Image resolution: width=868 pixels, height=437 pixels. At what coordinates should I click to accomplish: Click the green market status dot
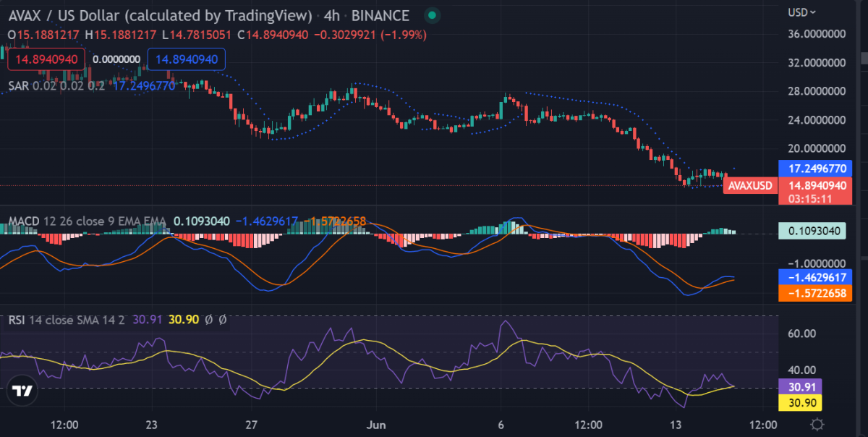coord(432,15)
